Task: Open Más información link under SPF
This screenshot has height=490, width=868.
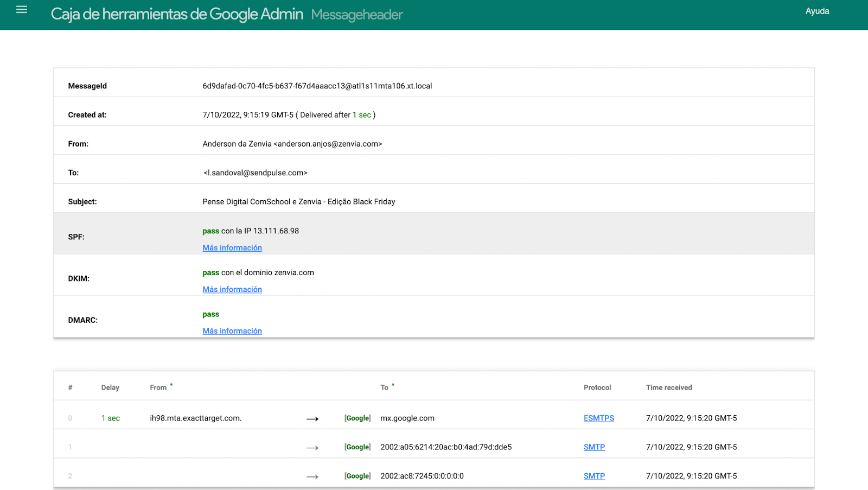Action: pos(232,248)
